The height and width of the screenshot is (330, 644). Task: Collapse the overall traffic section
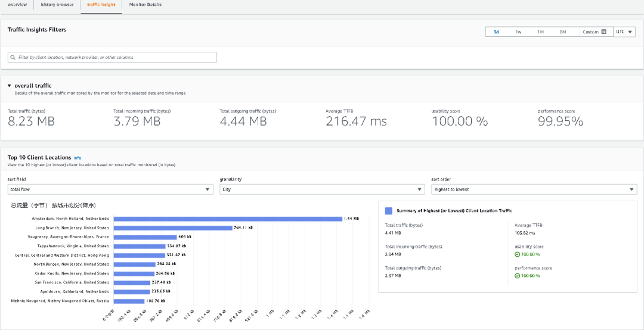pos(10,86)
